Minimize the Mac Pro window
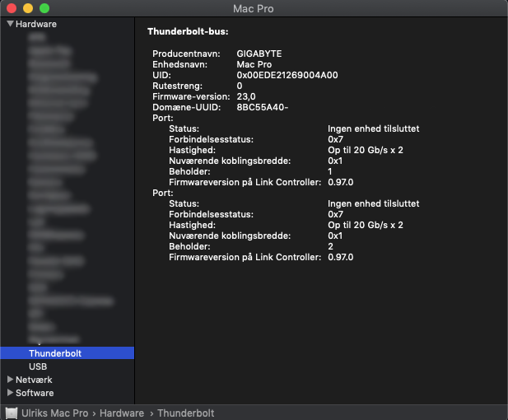Viewport: 508px width, 420px height. pyautogui.click(x=28, y=8)
